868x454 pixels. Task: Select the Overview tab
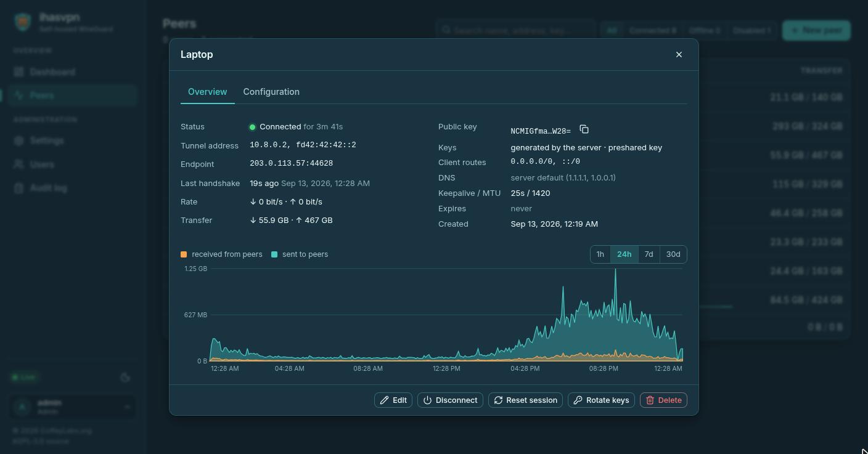click(207, 92)
